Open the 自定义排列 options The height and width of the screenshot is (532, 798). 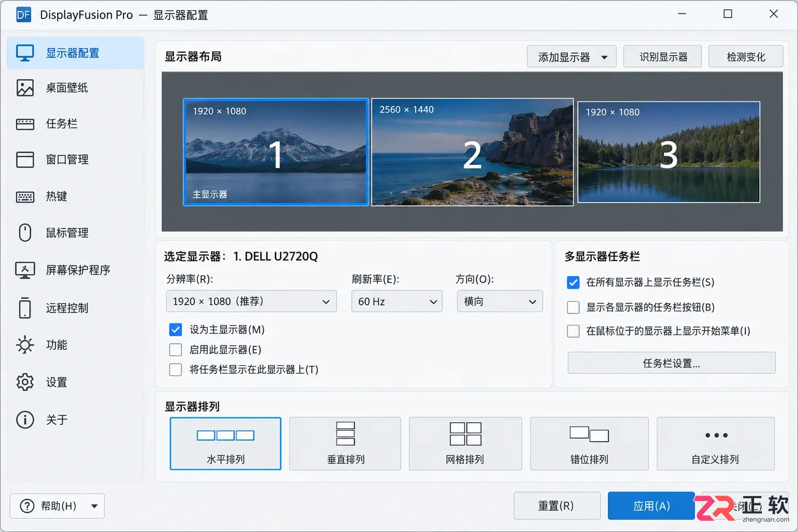coord(715,443)
